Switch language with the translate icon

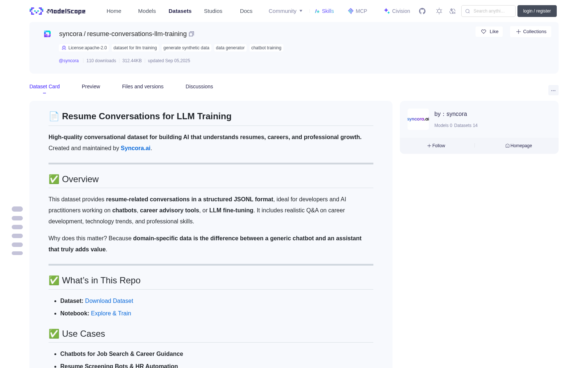[x=453, y=11]
